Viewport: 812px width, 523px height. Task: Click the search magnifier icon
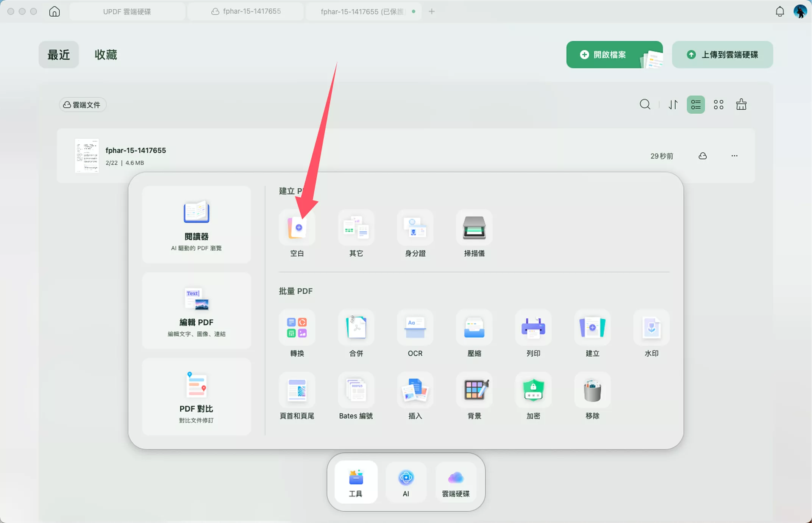click(645, 104)
